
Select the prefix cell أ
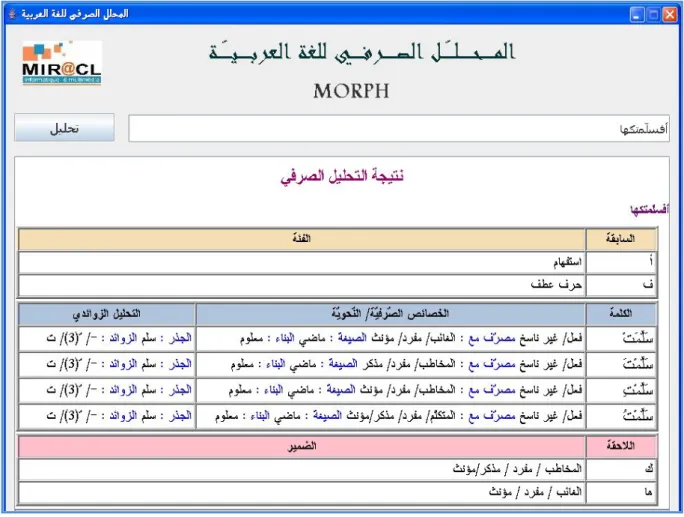pos(621,262)
